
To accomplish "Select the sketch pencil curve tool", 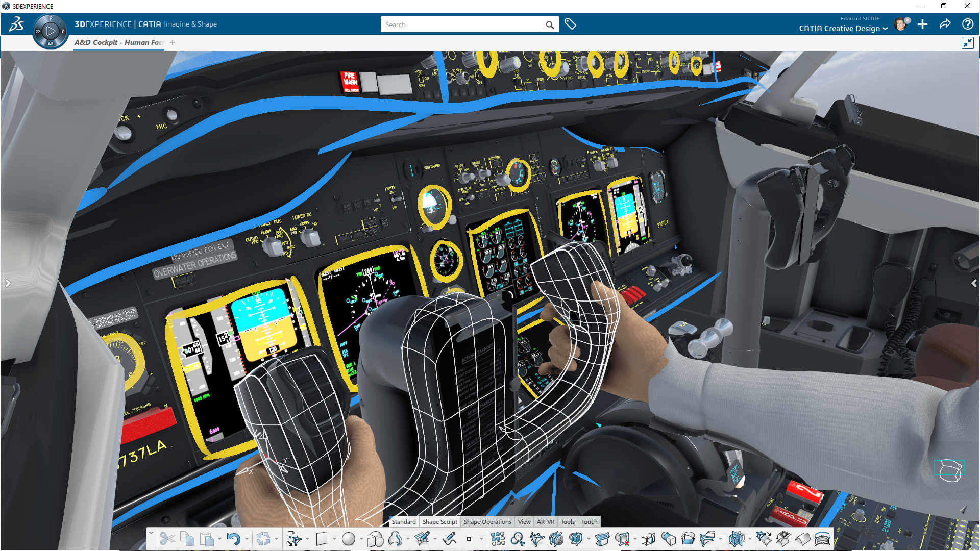I will (x=449, y=539).
